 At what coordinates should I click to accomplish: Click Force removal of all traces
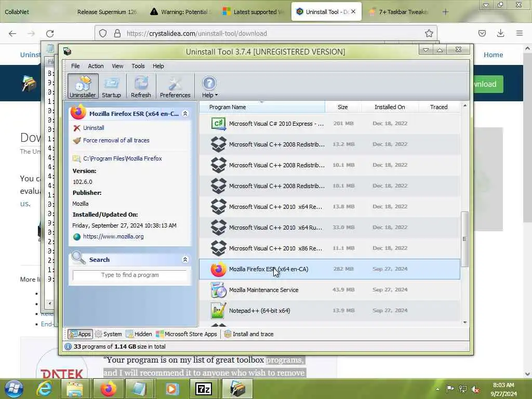(116, 140)
